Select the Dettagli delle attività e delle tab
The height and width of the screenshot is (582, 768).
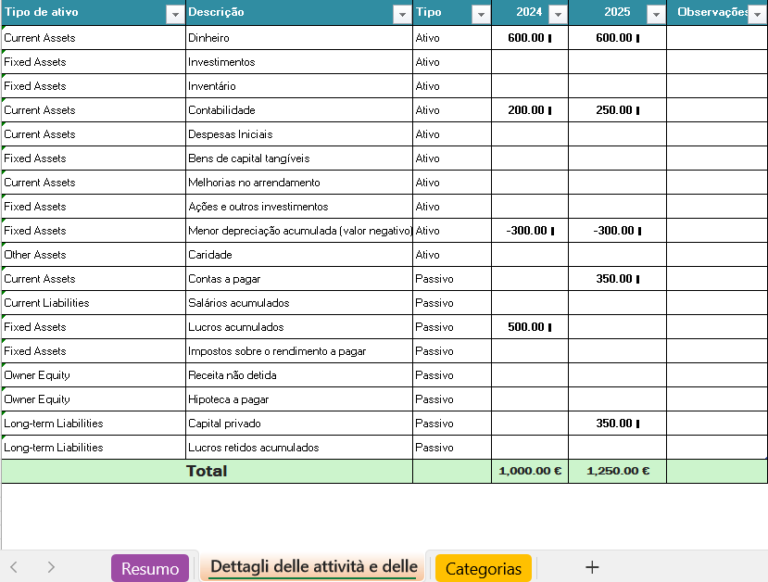click(313, 567)
